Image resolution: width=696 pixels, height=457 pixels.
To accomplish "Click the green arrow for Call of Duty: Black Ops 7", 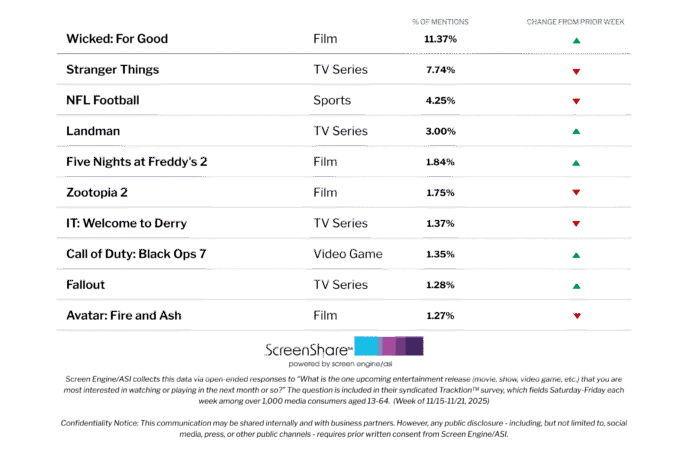I will pos(576,255).
